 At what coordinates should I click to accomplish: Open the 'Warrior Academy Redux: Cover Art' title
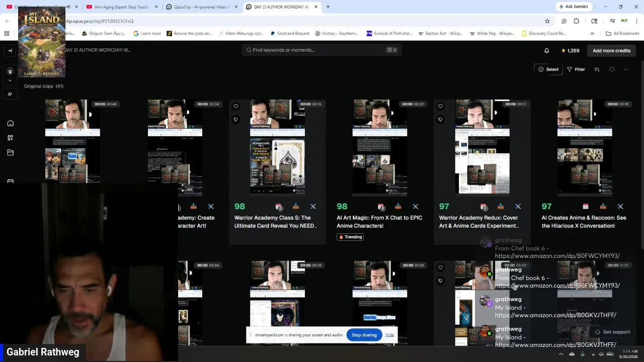coord(479,222)
